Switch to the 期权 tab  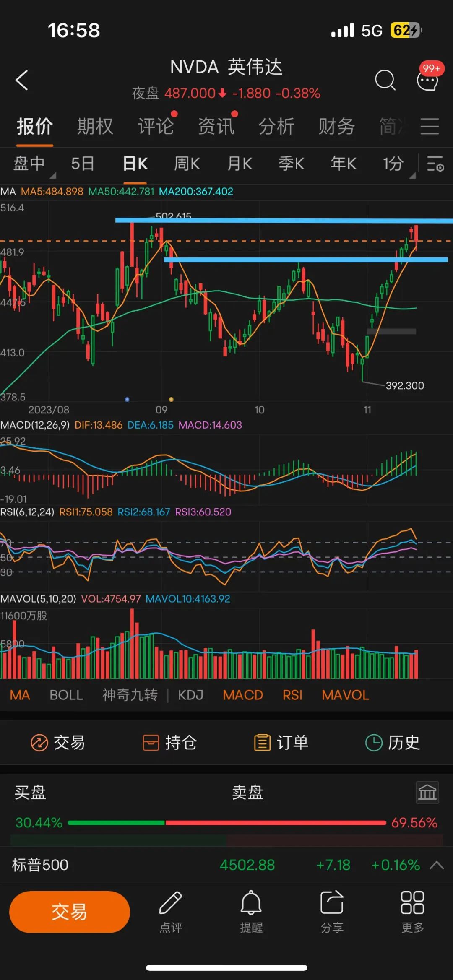[95, 126]
